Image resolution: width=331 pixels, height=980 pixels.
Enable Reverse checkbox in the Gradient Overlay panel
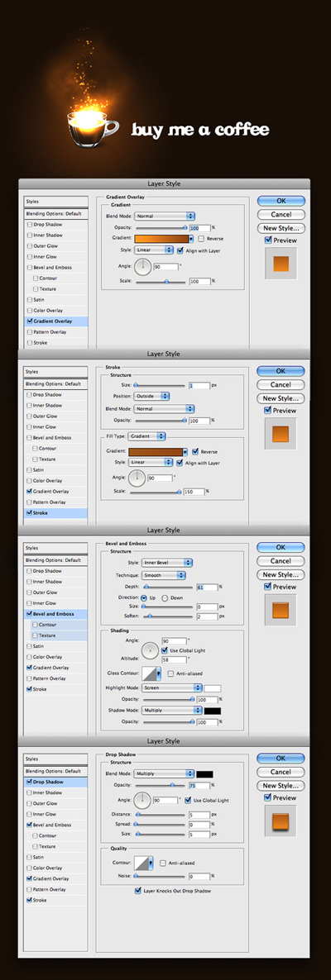[201, 239]
